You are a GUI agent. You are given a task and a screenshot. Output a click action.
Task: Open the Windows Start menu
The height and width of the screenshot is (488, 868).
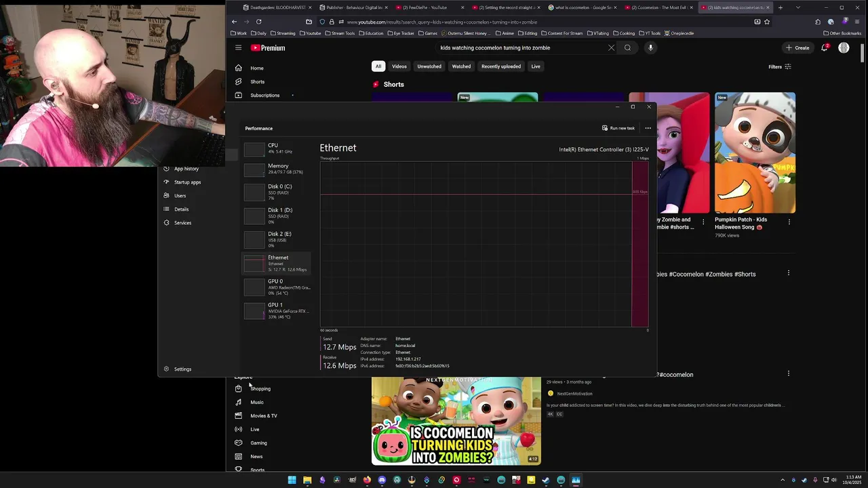292,480
